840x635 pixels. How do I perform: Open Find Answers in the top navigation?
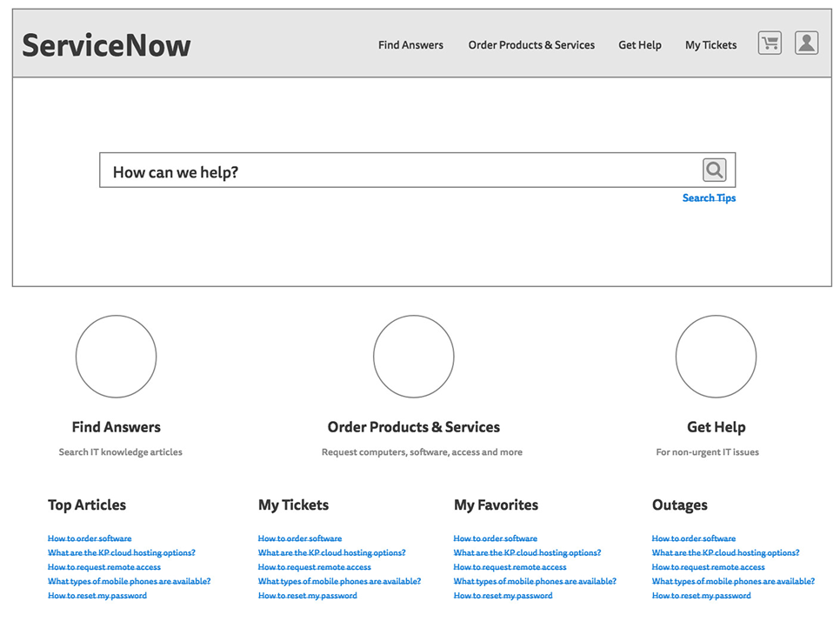(x=410, y=45)
